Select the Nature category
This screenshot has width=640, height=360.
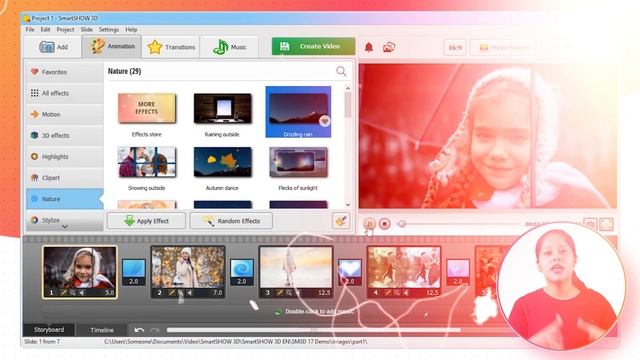pos(65,199)
